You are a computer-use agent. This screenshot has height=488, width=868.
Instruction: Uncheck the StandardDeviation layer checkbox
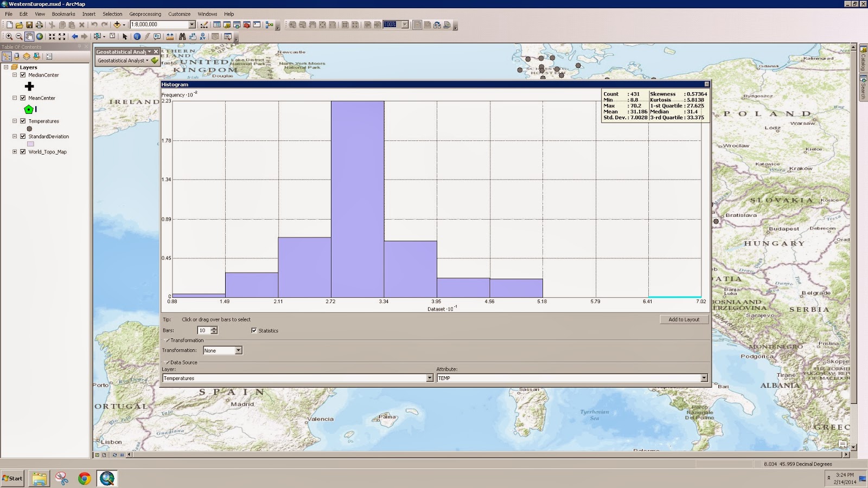click(x=22, y=136)
